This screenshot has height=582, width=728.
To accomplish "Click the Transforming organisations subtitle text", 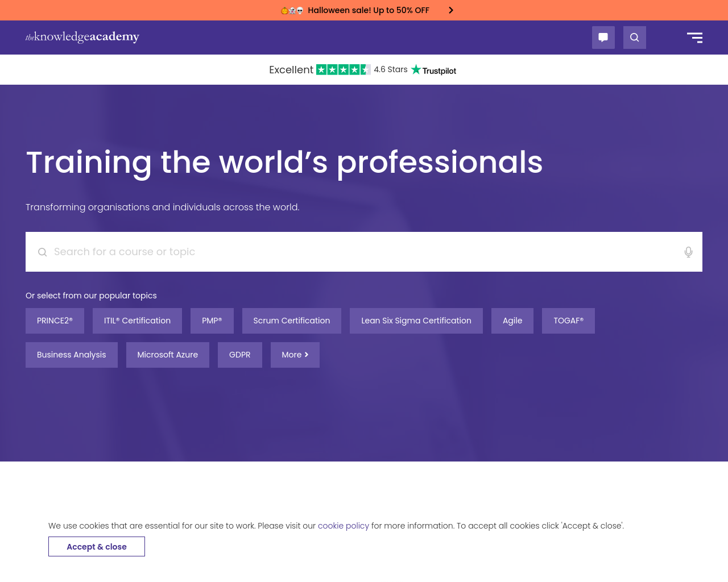I will coord(163,207).
